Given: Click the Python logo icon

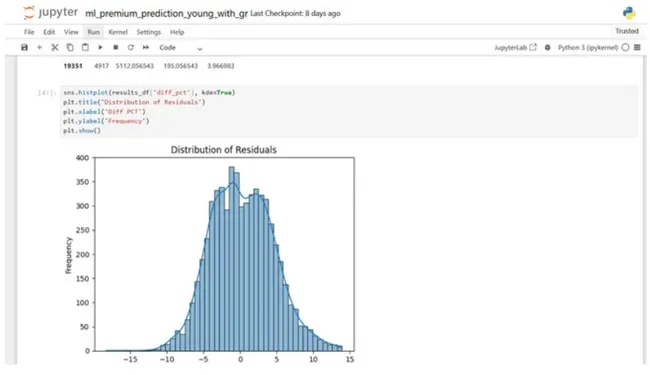Looking at the screenshot, I should tap(629, 13).
